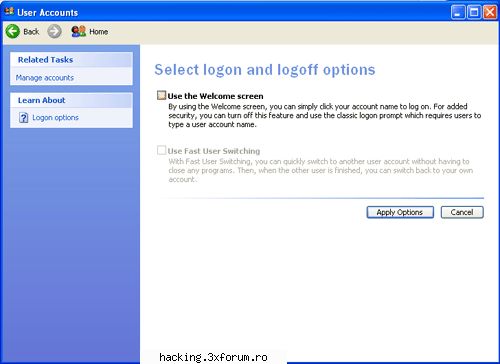The height and width of the screenshot is (364, 500).
Task: Click the User Accounts title bar icon
Action: 9,12
